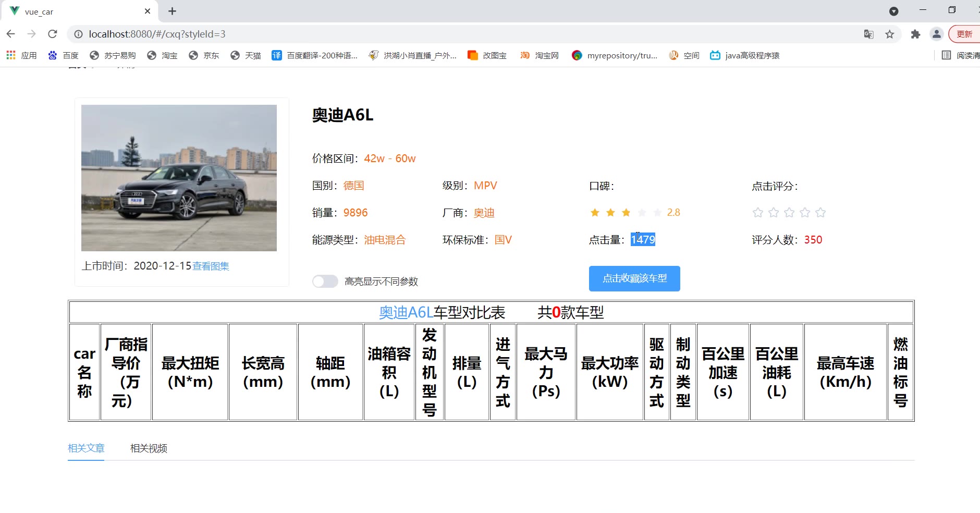Image resolution: width=980 pixels, height=513 pixels.
Task: Switch to the 相关视频 tab
Action: (x=149, y=448)
